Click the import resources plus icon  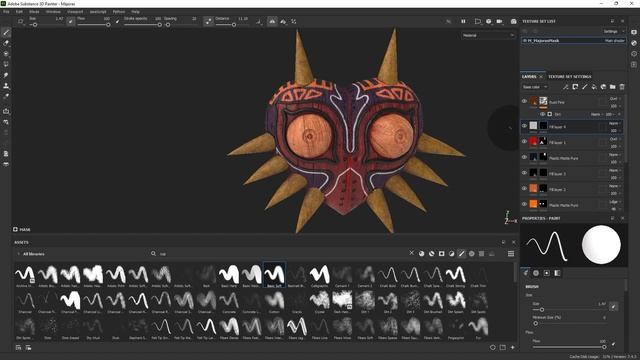[x=513, y=347]
